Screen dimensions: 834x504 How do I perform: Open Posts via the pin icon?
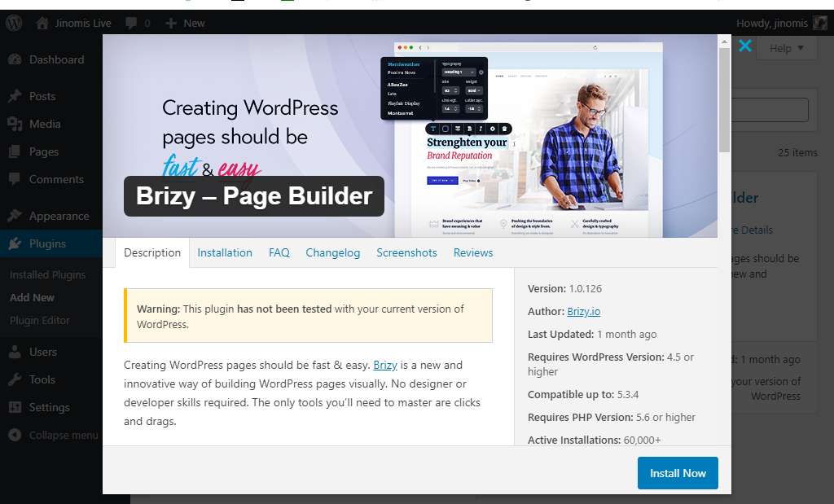pos(15,96)
